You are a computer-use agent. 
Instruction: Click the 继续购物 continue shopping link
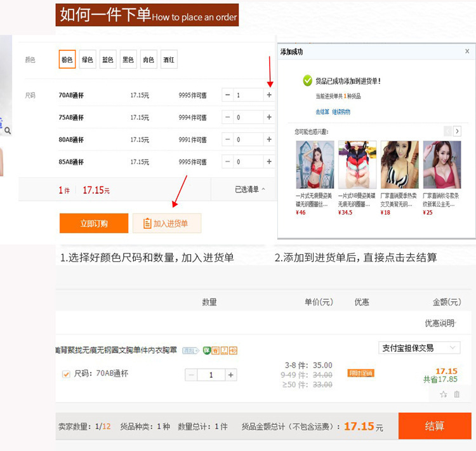(x=341, y=112)
